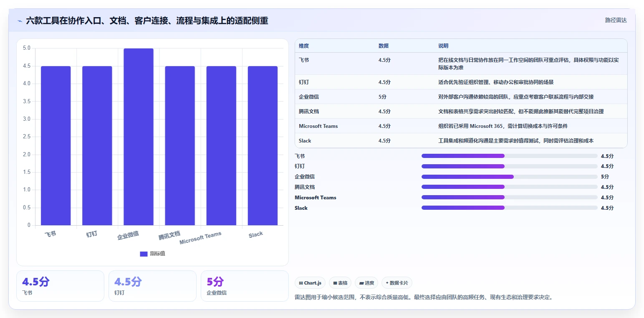Click the 腾讯文档 bar in the chart

[x=180, y=145]
